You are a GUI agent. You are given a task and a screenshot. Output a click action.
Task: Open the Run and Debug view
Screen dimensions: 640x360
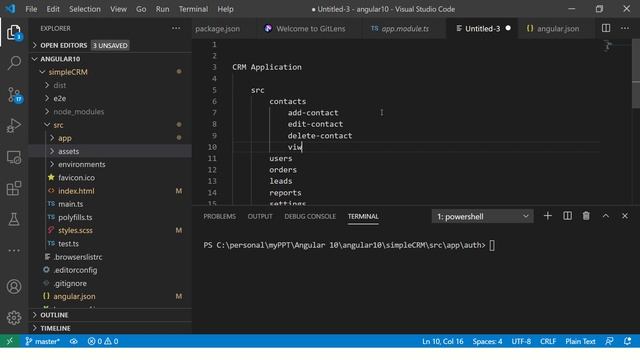point(14,126)
